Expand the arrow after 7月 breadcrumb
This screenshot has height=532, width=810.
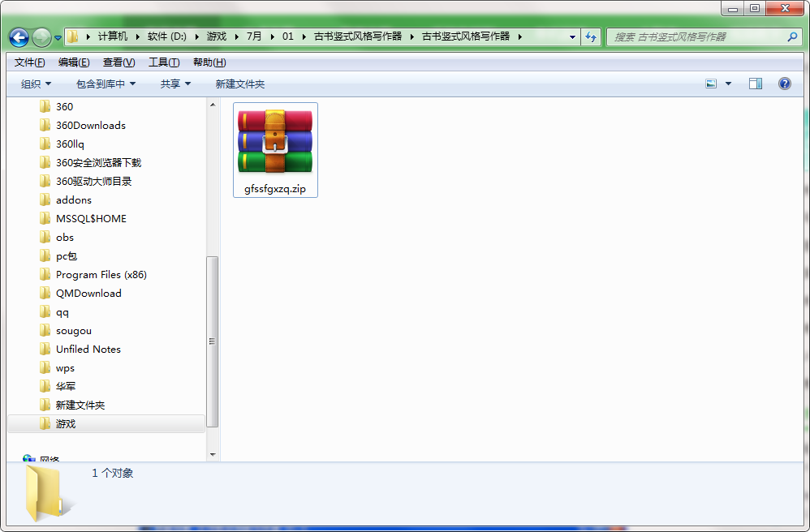click(272, 36)
